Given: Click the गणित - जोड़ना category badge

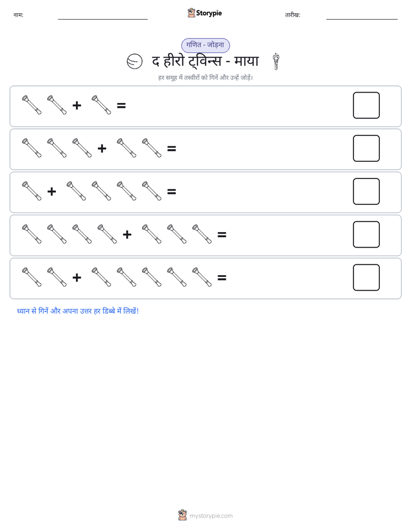Looking at the screenshot, I should tap(205, 45).
